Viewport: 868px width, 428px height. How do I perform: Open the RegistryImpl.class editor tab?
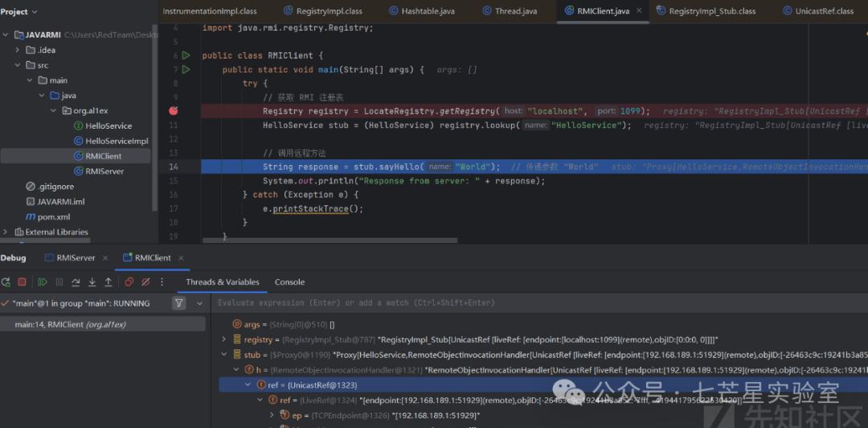322,11
